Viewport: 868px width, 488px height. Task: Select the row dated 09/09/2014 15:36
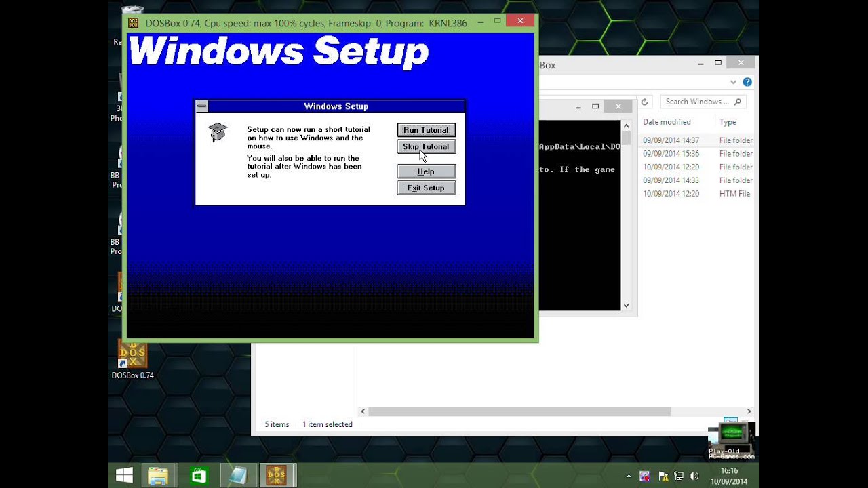698,154
